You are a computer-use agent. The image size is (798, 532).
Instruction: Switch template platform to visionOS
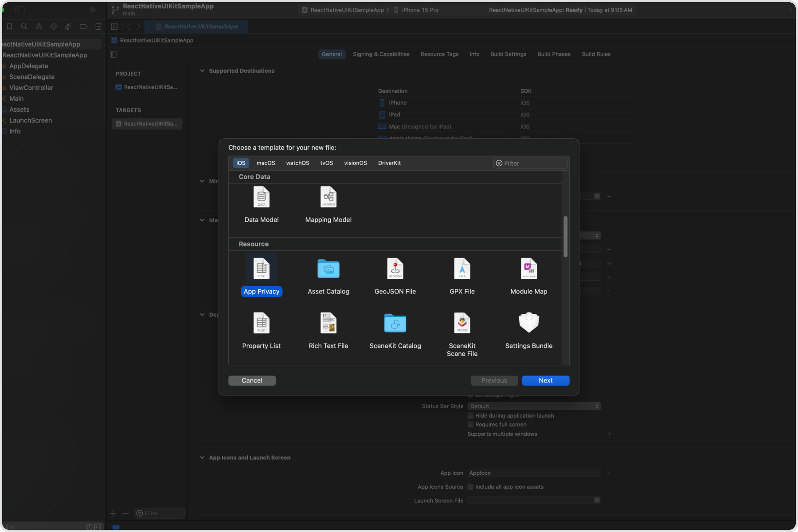click(356, 163)
